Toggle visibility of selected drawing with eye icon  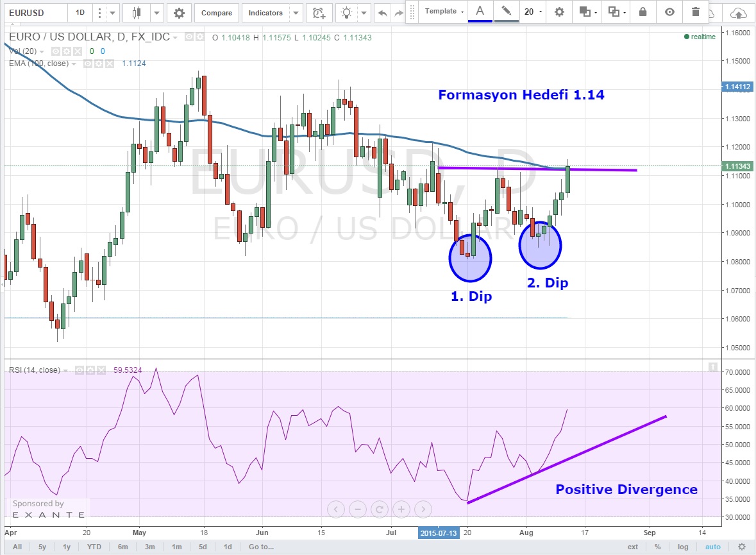point(669,12)
